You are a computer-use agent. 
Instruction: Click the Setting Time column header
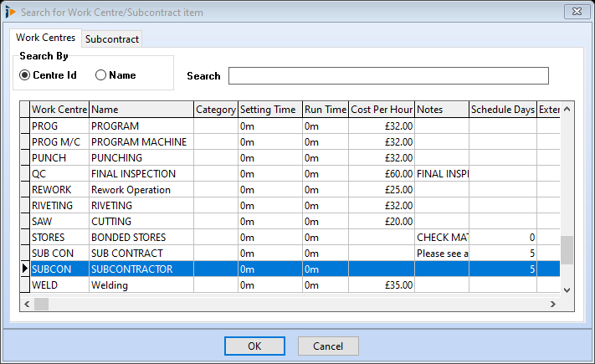pyautogui.click(x=269, y=110)
